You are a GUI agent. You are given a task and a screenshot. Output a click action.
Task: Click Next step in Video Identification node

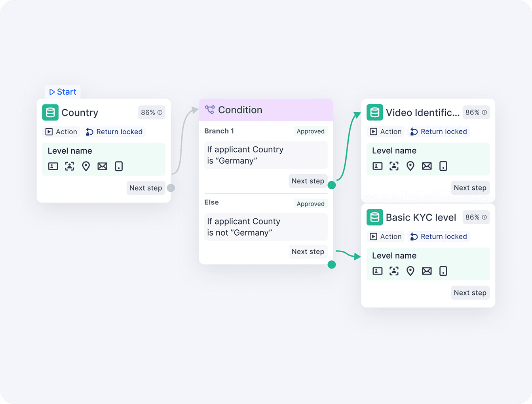pyautogui.click(x=470, y=188)
